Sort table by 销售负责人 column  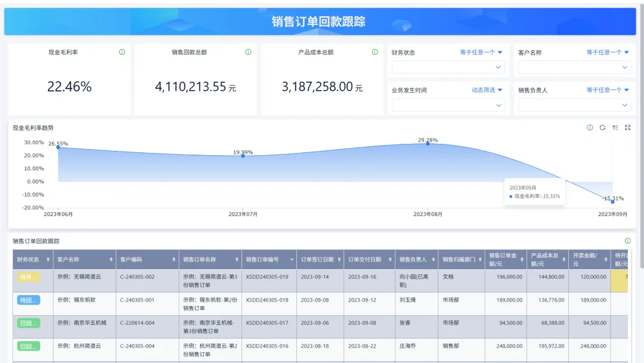(433, 259)
